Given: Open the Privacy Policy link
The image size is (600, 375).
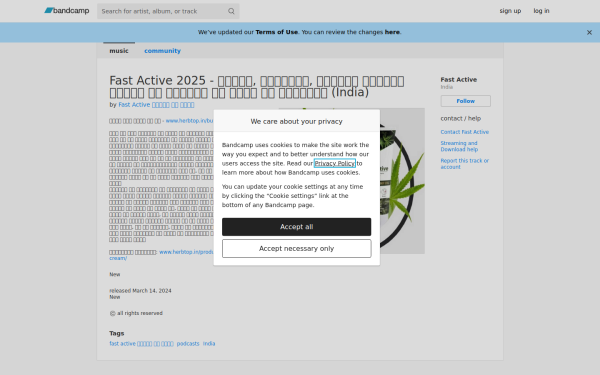Looking at the screenshot, I should [334, 163].
